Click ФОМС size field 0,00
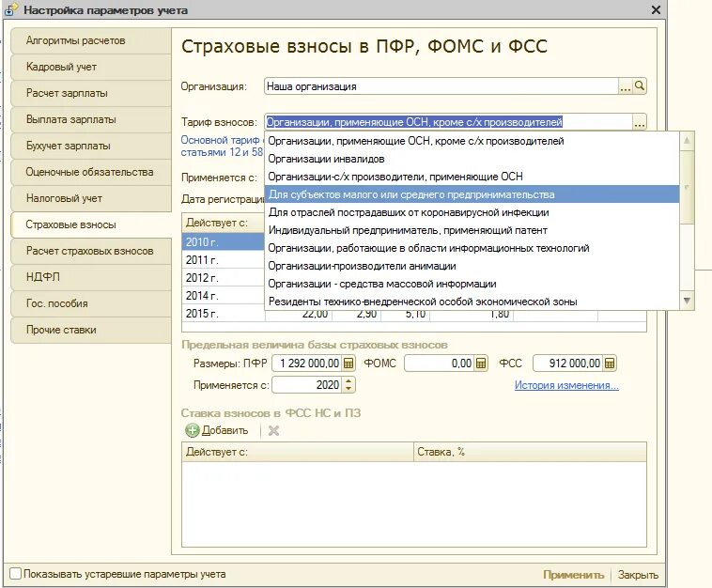The height and width of the screenshot is (588, 712). pyautogui.click(x=440, y=364)
